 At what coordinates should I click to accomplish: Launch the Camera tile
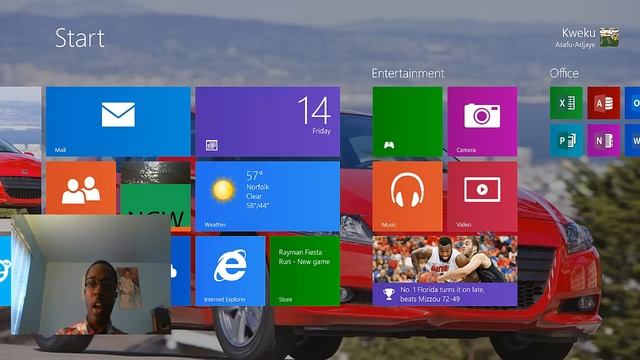pos(482,121)
